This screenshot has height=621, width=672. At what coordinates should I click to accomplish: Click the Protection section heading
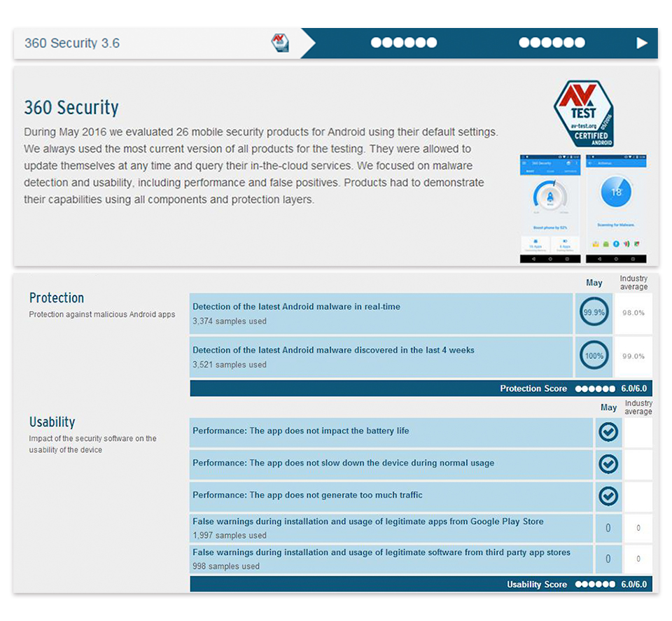pos(57,298)
